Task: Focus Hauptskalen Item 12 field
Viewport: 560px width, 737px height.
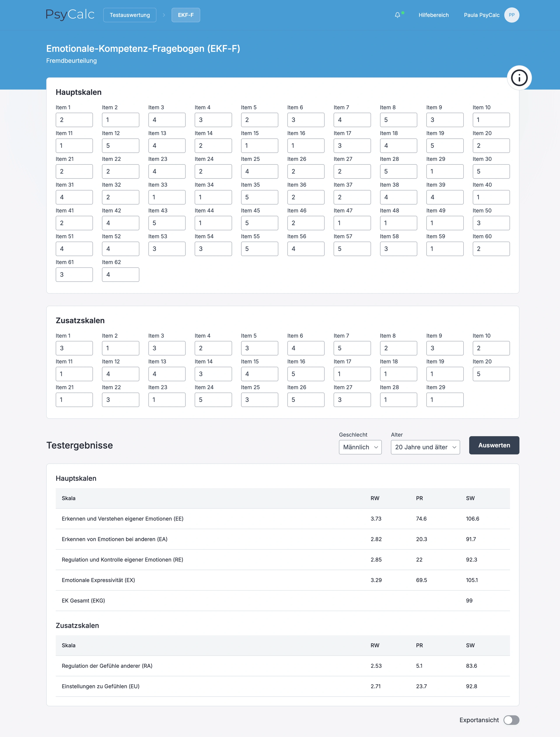Action: tap(121, 146)
